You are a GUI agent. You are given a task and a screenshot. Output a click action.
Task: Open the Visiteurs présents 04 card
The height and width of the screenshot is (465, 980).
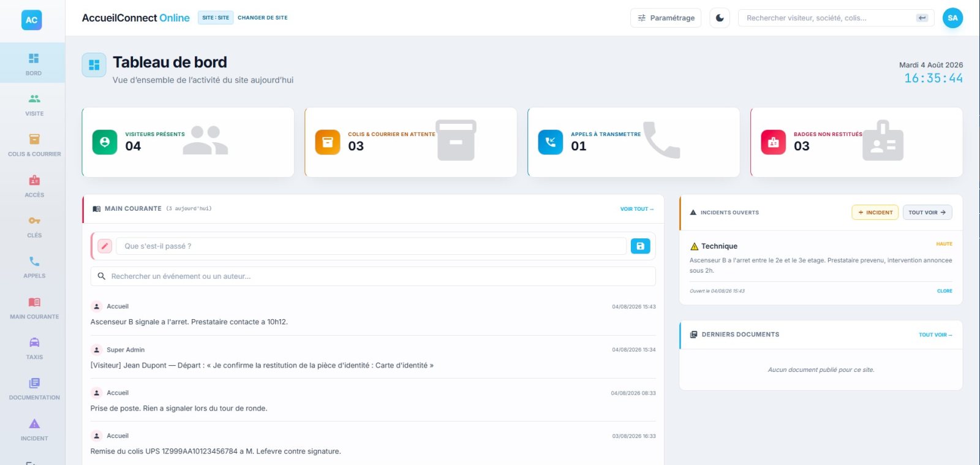188,142
